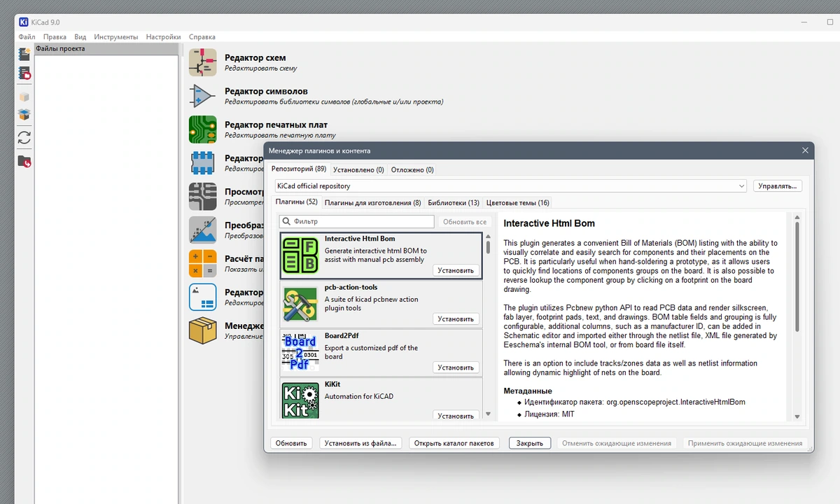Click the Interactive Html Bom plugin icon
Image resolution: width=840 pixels, height=504 pixels.
(x=300, y=255)
